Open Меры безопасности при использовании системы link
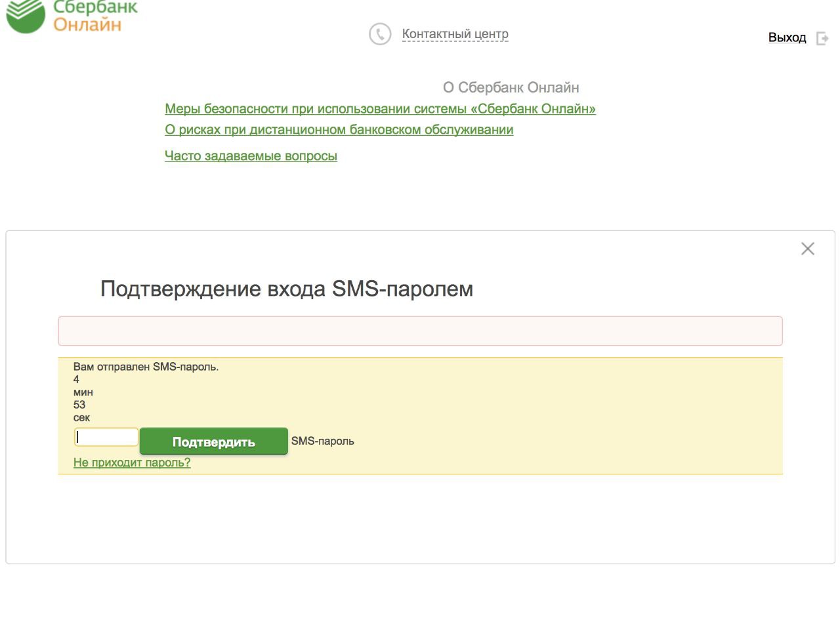The width and height of the screenshot is (840, 624). coord(380,109)
